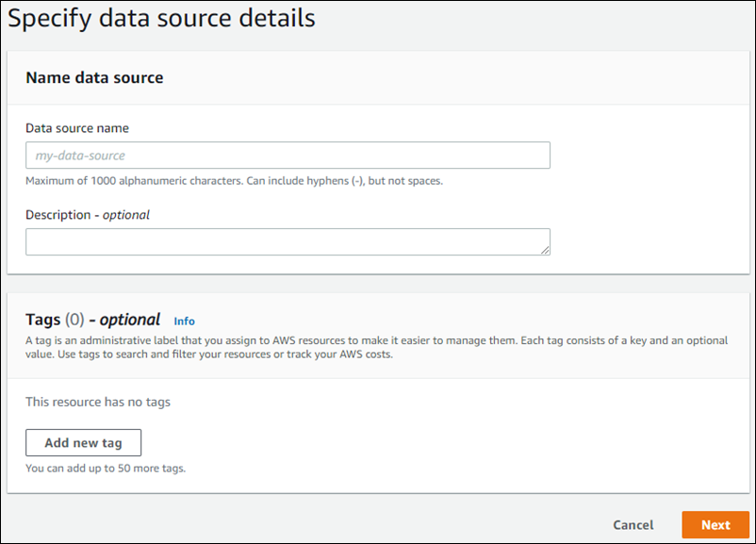Click the Add new tag button
Screen dimensions: 756x544
click(83, 442)
